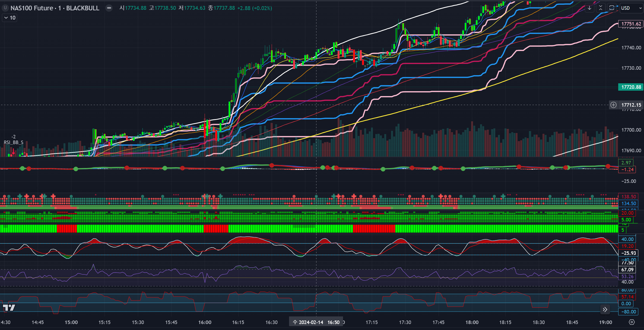Click the -25.93 oscillator value label

(629, 253)
